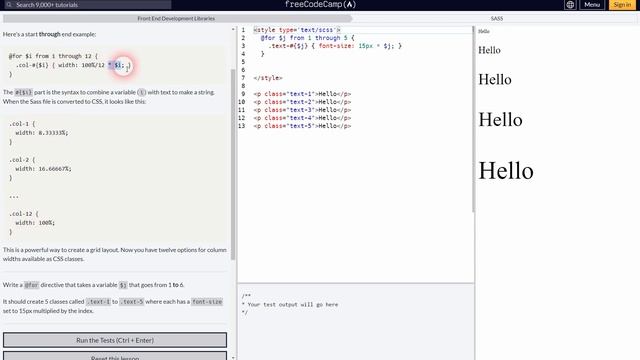This screenshot has width=640, height=360.
Task: Click the text-2 paragraph code line
Action: pyautogui.click(x=302, y=102)
